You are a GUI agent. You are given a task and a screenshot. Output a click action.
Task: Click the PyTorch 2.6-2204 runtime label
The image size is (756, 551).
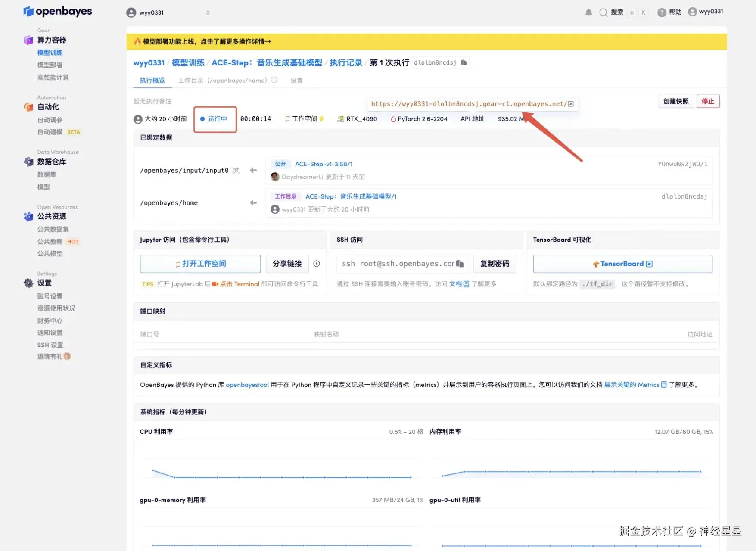(419, 119)
